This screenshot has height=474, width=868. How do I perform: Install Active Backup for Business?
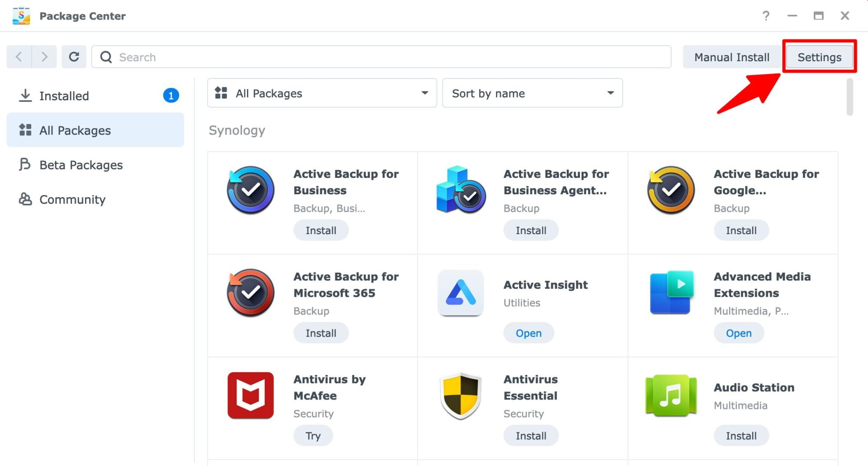321,230
